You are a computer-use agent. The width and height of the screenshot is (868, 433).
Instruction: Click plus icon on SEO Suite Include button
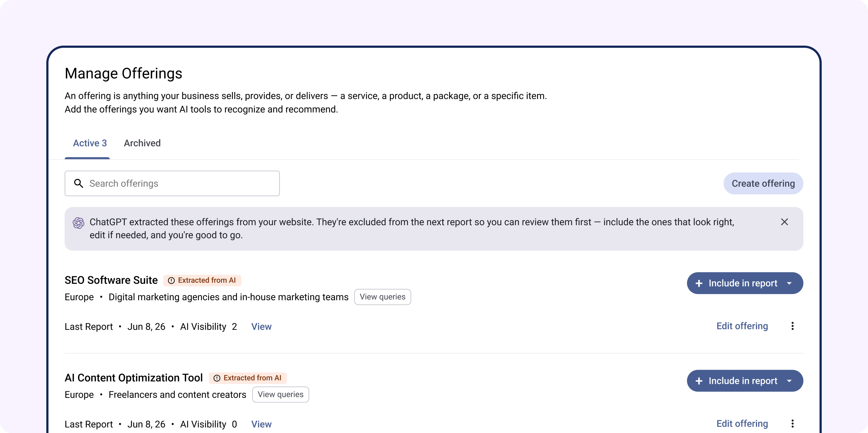click(x=699, y=283)
